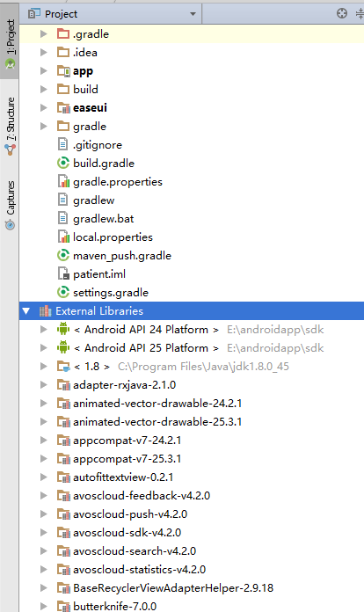Open the Captures side tab
This screenshot has width=364, height=612.
[x=10, y=205]
